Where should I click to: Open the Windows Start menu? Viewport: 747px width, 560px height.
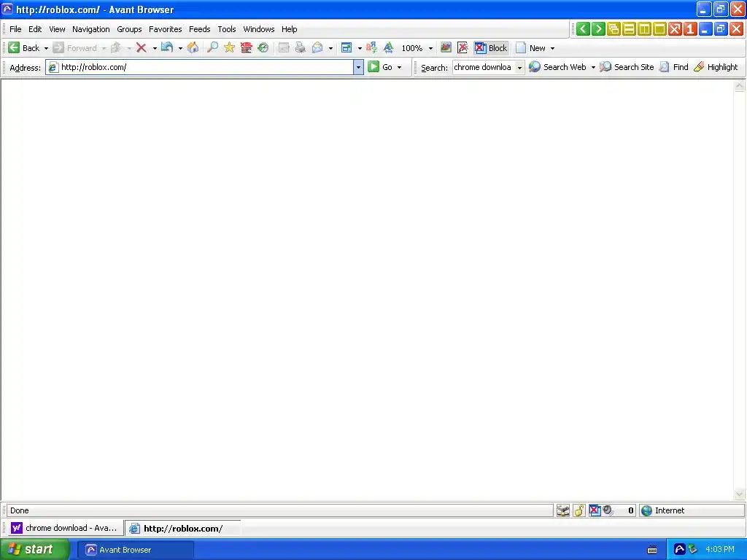(x=34, y=550)
